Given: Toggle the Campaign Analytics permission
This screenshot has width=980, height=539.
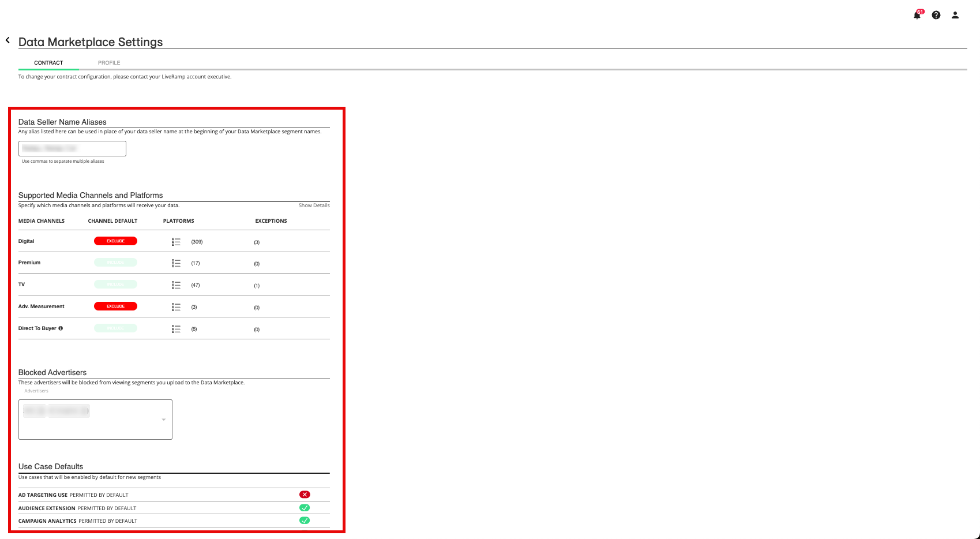Looking at the screenshot, I should [305, 521].
